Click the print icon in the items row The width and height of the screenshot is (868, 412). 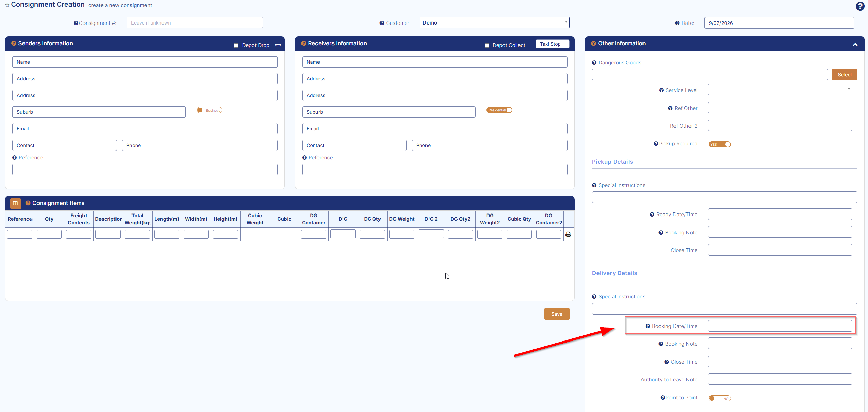[568, 234]
